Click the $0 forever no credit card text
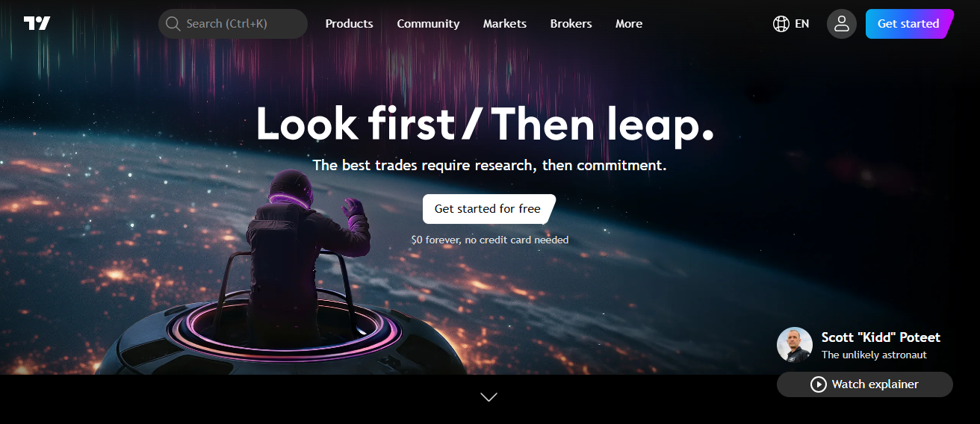 coord(490,240)
